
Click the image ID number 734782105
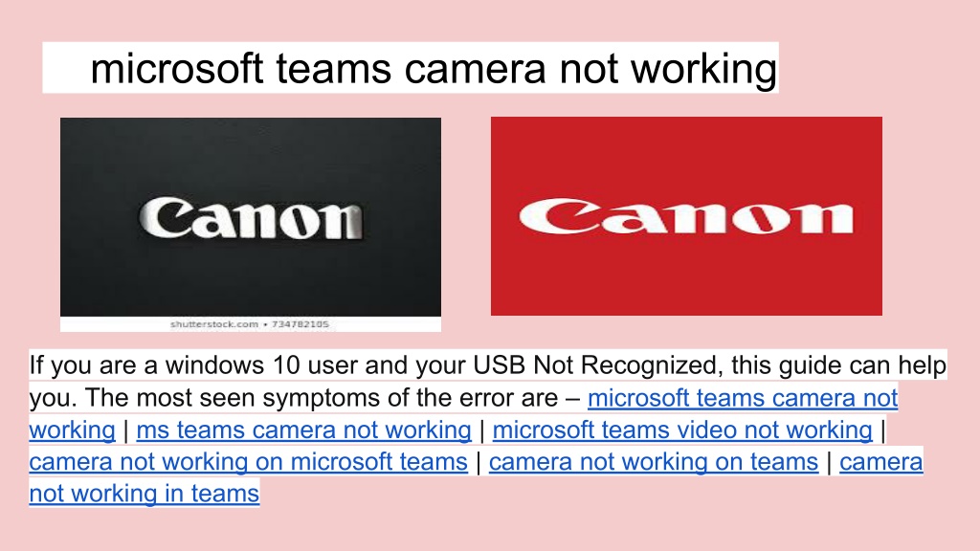[x=300, y=324]
